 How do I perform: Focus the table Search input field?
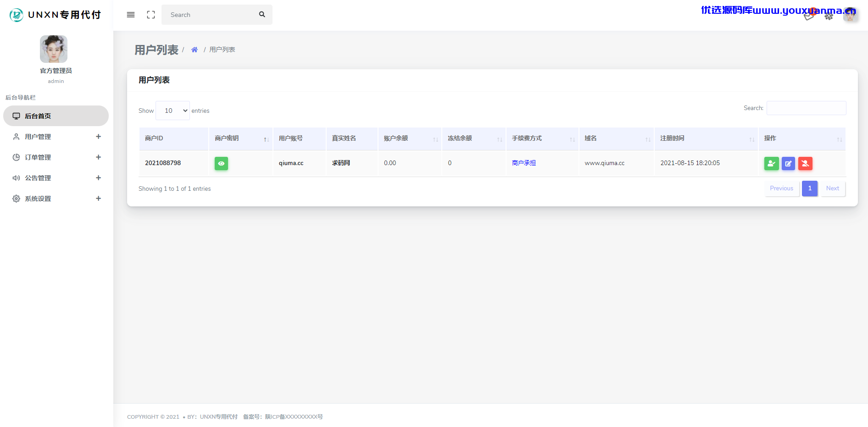[806, 108]
